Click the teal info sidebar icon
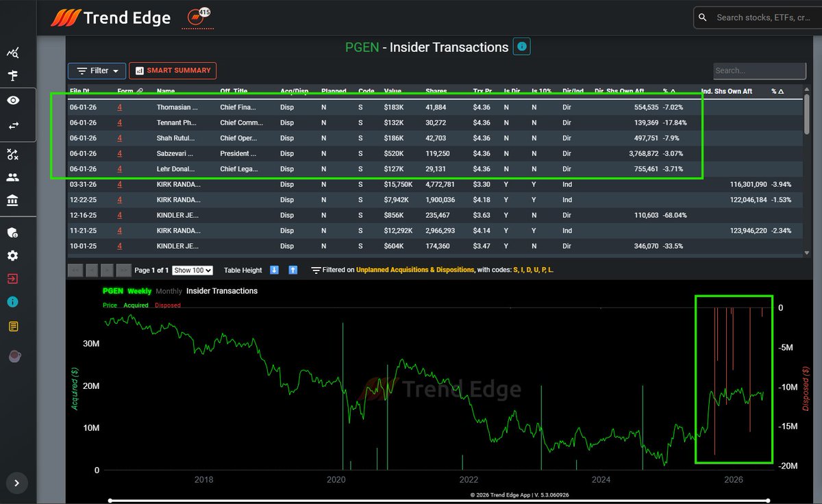This screenshot has height=504, width=822. point(12,302)
